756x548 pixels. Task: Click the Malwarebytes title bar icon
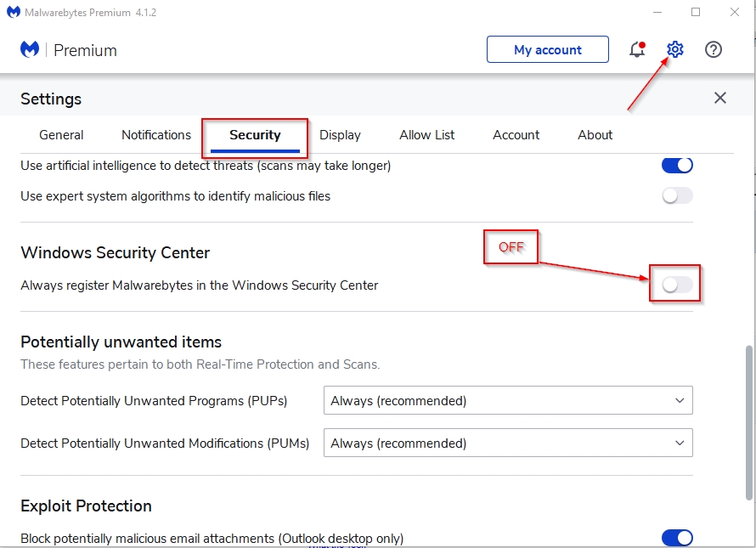pyautogui.click(x=14, y=12)
